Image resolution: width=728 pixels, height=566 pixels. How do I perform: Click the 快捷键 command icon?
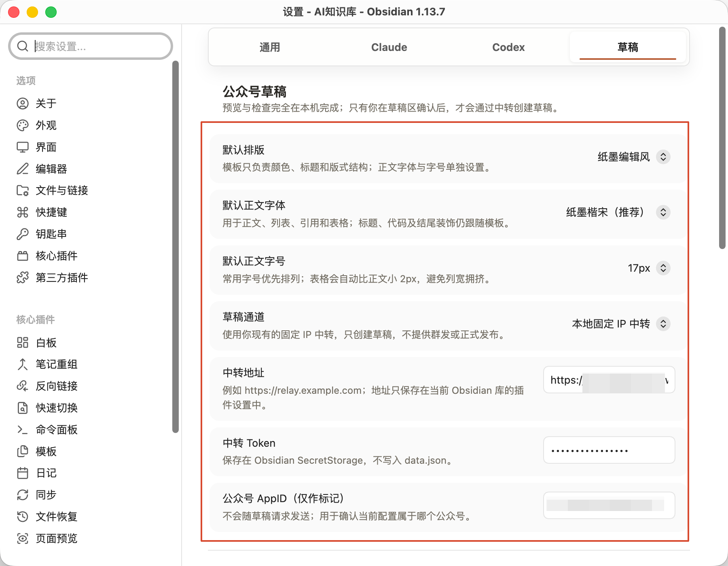tap(23, 212)
